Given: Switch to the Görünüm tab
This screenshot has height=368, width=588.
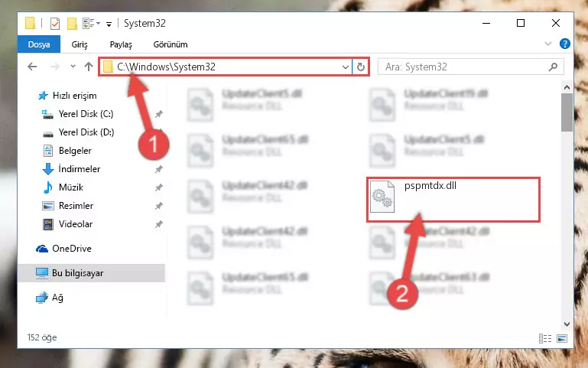Looking at the screenshot, I should tap(171, 44).
